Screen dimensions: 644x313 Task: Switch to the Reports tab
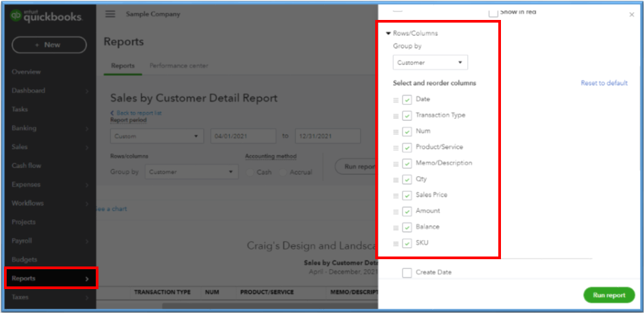pos(123,66)
